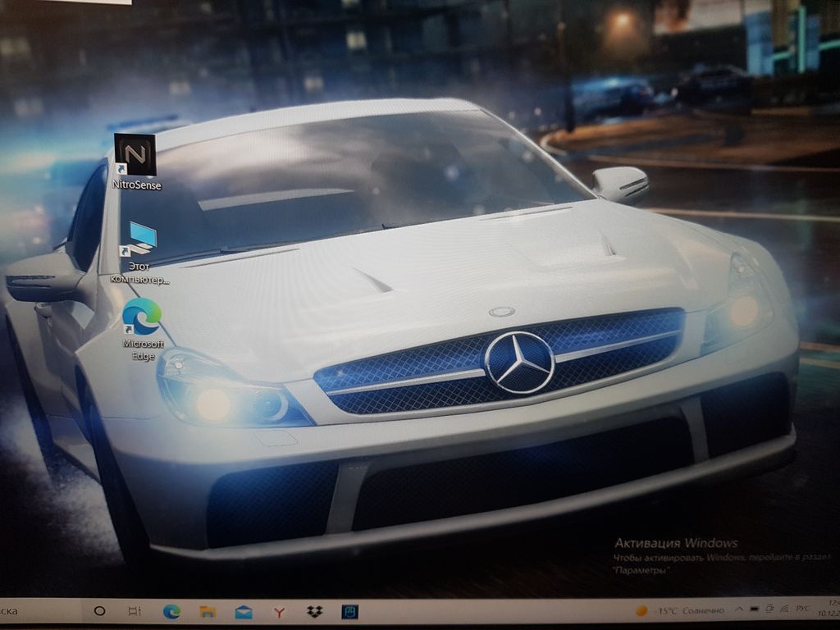Click into the taskbar search field
This screenshot has height=630, width=840.
(x=33, y=610)
